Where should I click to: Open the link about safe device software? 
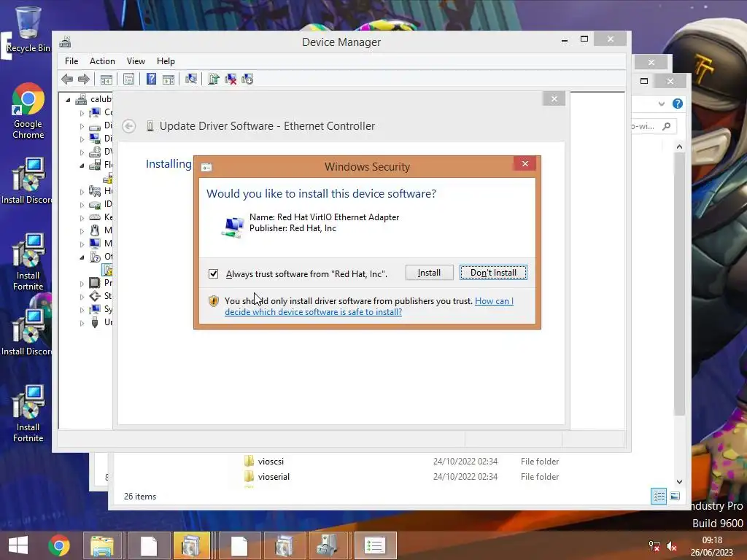(x=368, y=306)
